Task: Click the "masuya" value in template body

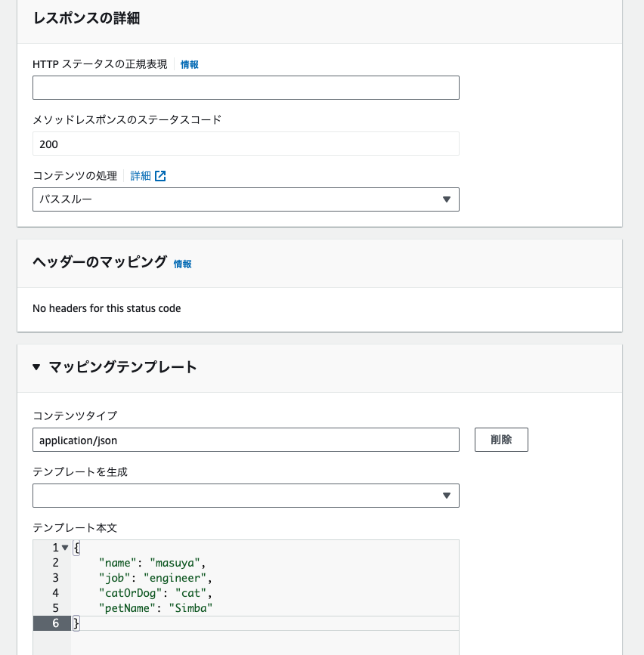Action: tap(175, 563)
